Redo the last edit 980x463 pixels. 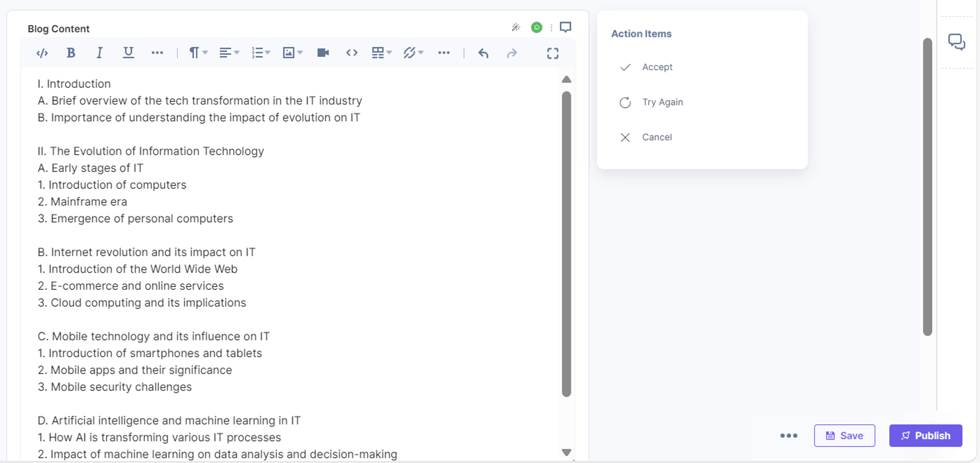(x=512, y=53)
